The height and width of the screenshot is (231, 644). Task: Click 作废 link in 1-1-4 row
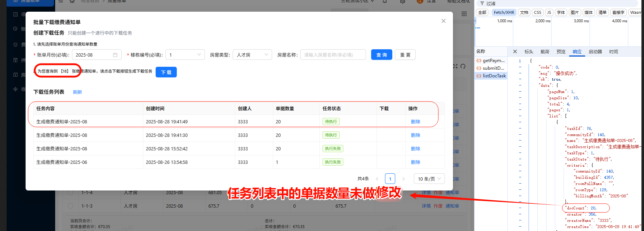pos(438,192)
